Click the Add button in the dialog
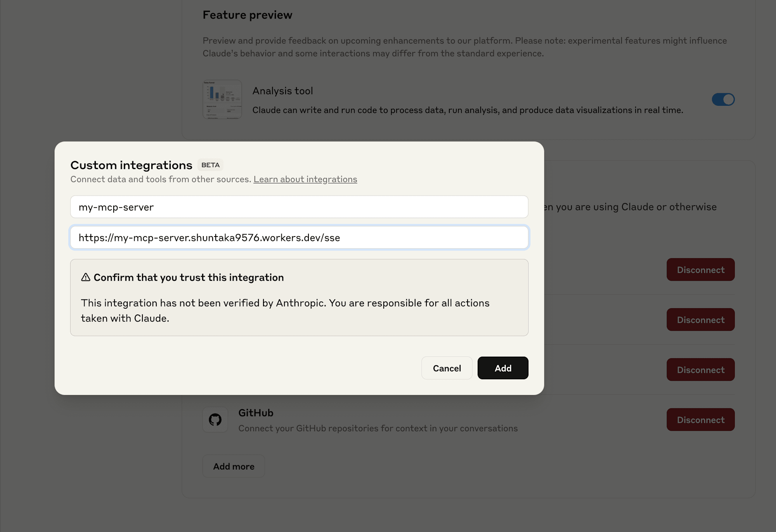Screen dimensions: 776x532 pyautogui.click(x=503, y=368)
